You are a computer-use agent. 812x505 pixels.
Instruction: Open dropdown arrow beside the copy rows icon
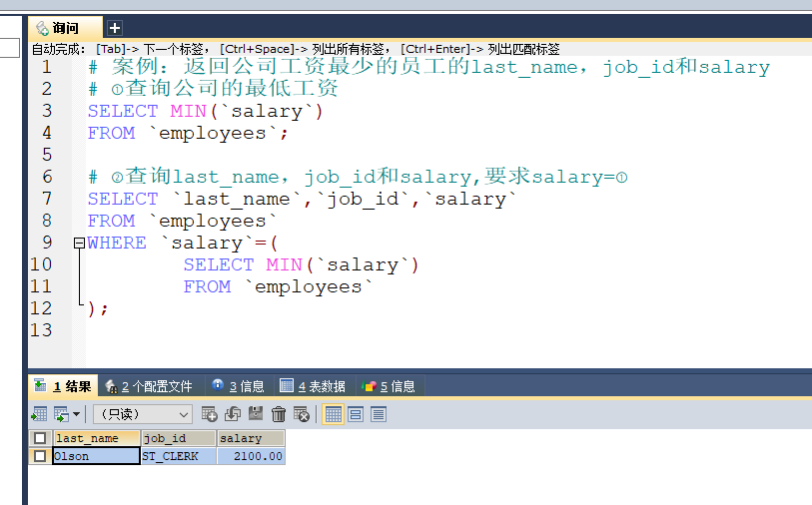click(x=76, y=414)
